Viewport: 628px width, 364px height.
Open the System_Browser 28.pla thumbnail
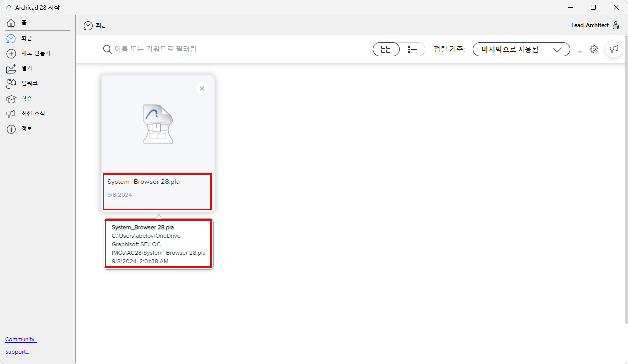pyautogui.click(x=158, y=124)
